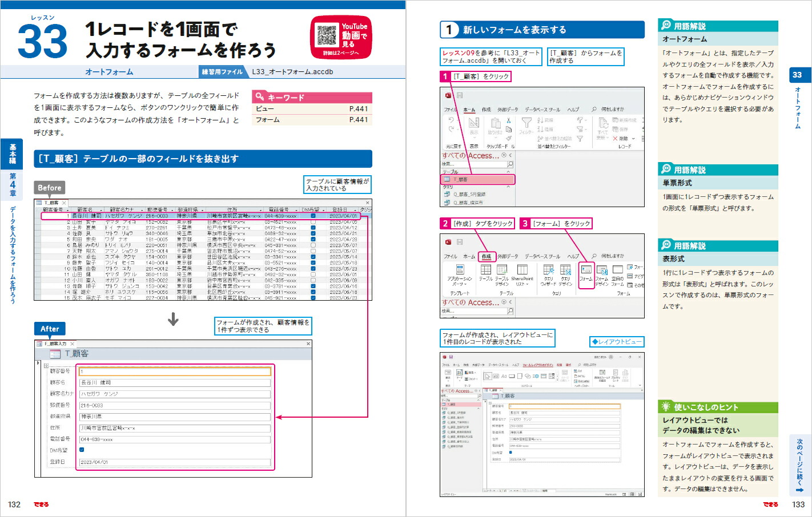Click the 削除 button in the レコード group
The height and width of the screenshot is (517, 812).
click(x=623, y=139)
